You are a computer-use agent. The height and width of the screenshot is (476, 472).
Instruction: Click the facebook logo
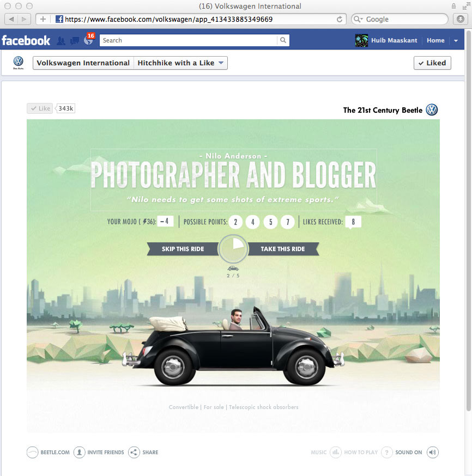tap(26, 40)
